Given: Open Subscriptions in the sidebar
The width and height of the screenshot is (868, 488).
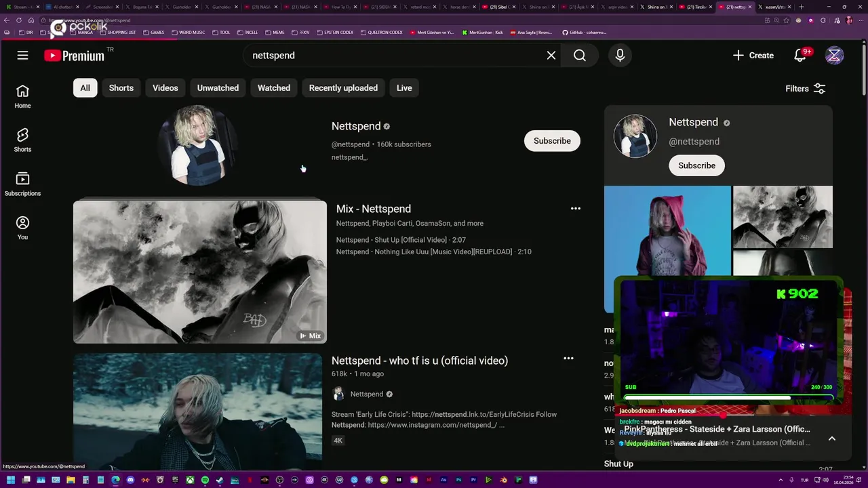Looking at the screenshot, I should coord(22,184).
